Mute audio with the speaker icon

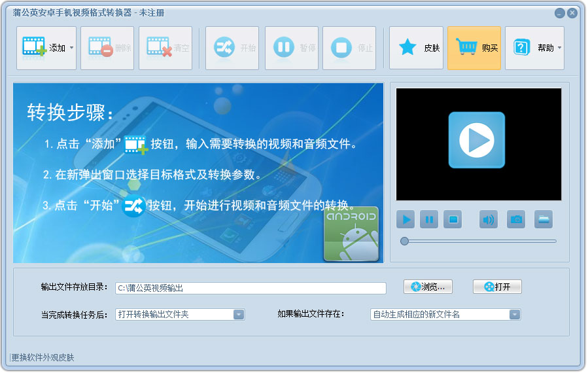click(x=489, y=220)
